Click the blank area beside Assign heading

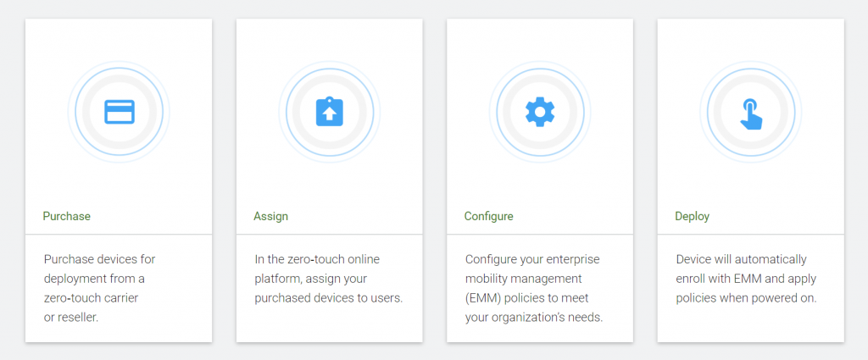pyautogui.click(x=364, y=216)
